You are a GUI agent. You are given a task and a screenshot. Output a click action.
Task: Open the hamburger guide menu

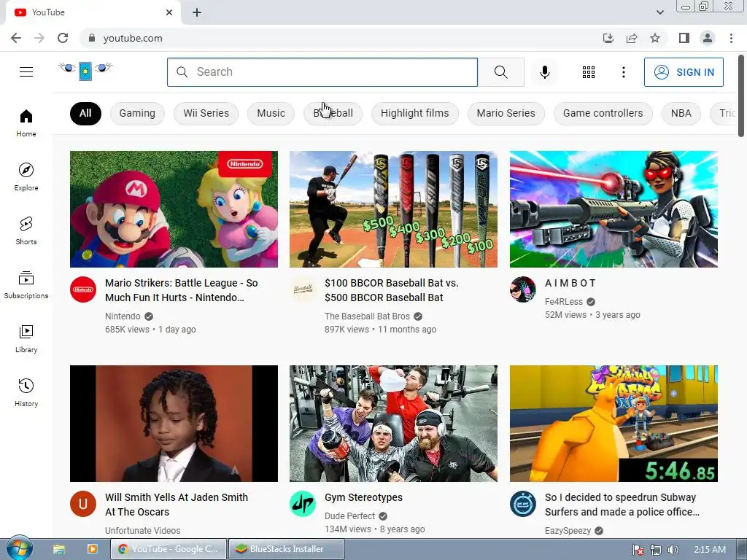click(26, 72)
